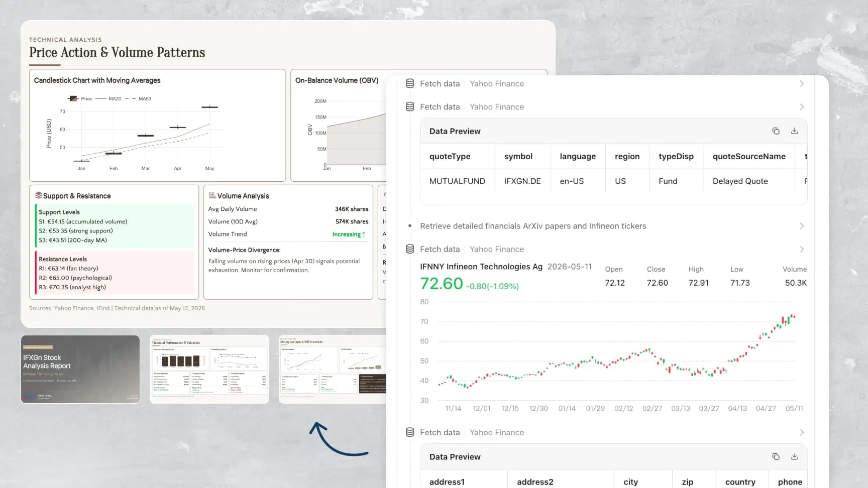This screenshot has width=868, height=488.
Task: Click Yahoo Finance label in the topmost Fetch data row
Action: [497, 84]
